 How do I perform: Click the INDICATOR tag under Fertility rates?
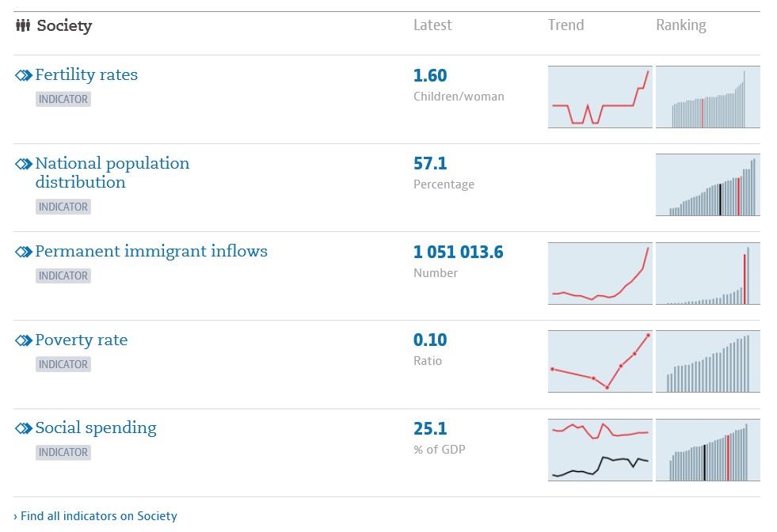tap(63, 99)
